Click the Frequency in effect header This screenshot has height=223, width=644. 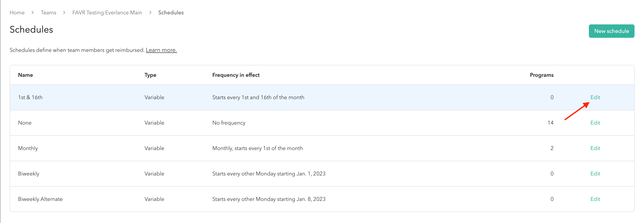pyautogui.click(x=236, y=75)
